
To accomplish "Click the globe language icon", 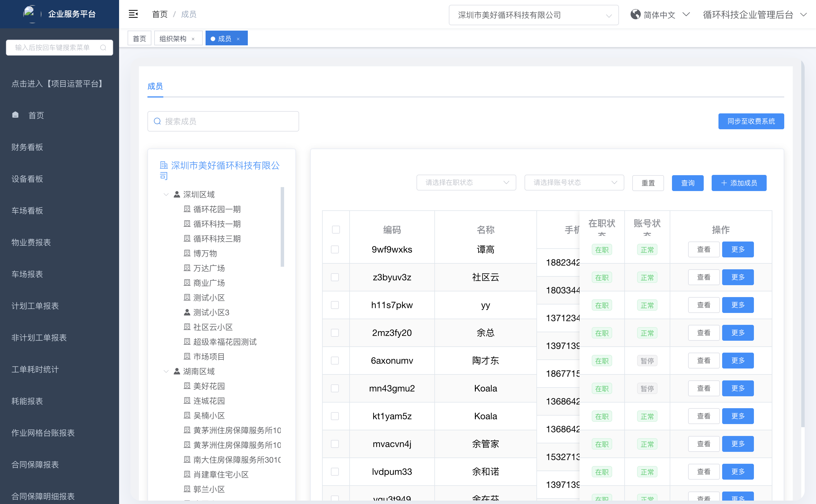I will click(635, 15).
